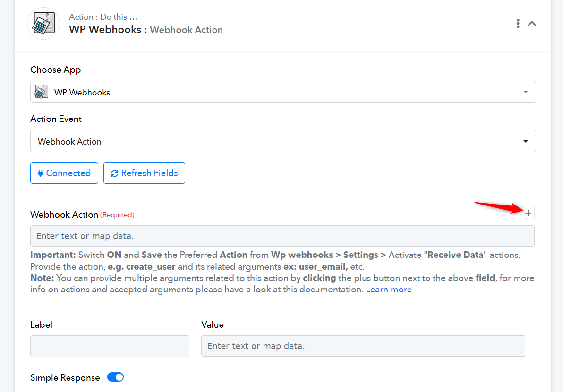Click the Refresh Fields button
563x392 pixels.
[145, 173]
